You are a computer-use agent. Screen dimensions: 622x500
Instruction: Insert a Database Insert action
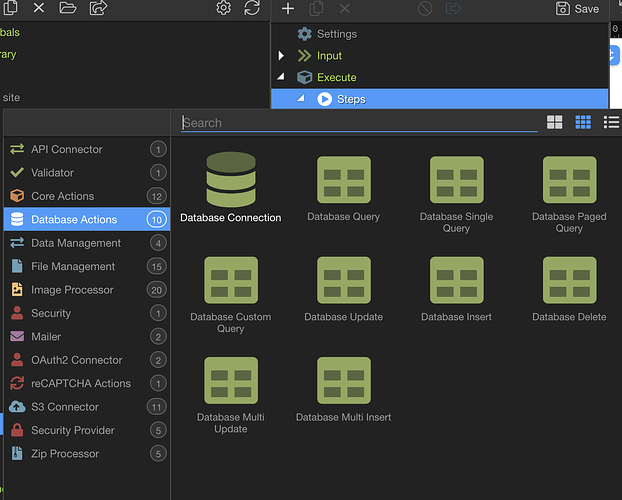click(x=456, y=281)
